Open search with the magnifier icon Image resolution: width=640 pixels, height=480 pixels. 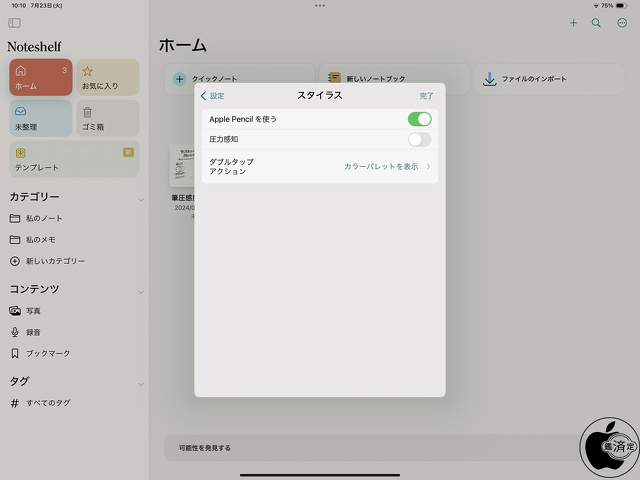pos(597,22)
